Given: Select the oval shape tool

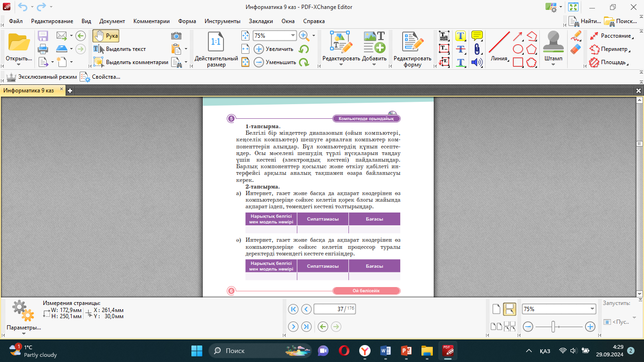Looking at the screenshot, I should [x=518, y=49].
